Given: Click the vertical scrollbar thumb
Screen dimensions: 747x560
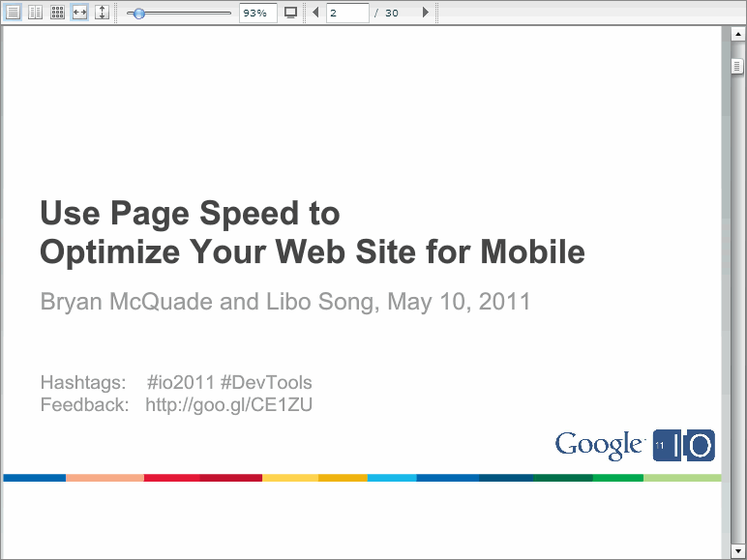Looking at the screenshot, I should point(737,66).
